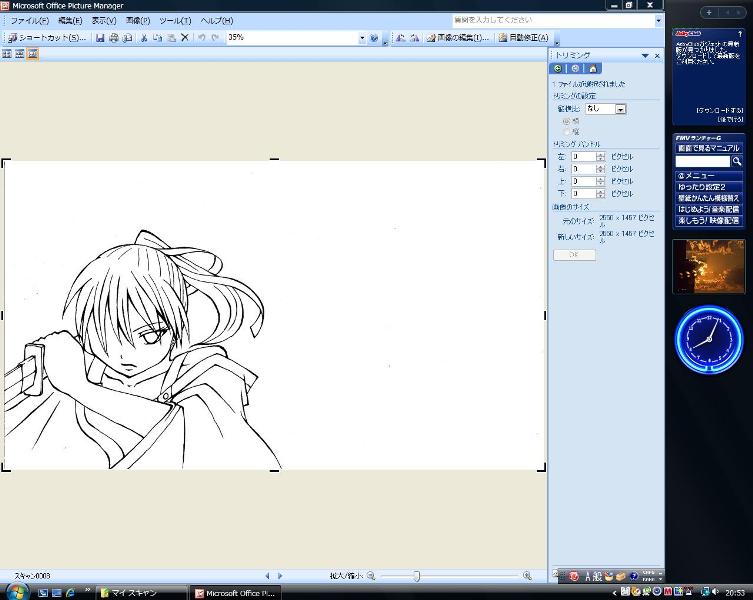Viewport: 753px width, 600px height.
Task: Click the 左 left crop value field
Action: [x=583, y=157]
